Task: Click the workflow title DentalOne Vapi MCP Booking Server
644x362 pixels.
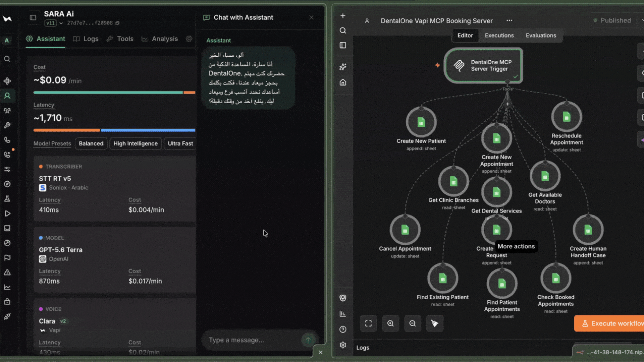Action: [x=437, y=21]
